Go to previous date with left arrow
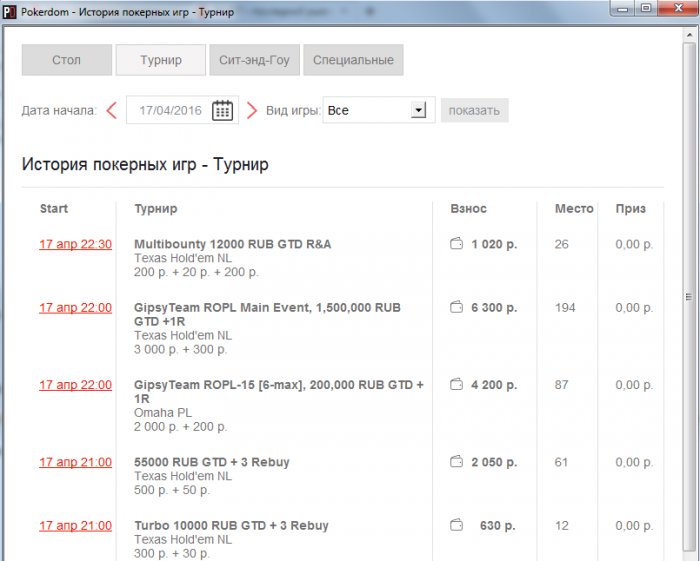The height and width of the screenshot is (561, 700). [x=112, y=110]
